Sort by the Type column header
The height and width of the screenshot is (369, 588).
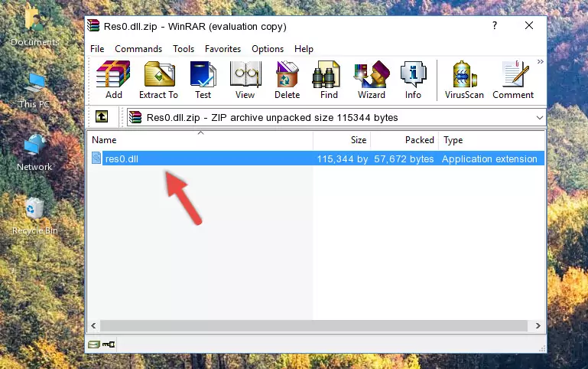pos(492,140)
